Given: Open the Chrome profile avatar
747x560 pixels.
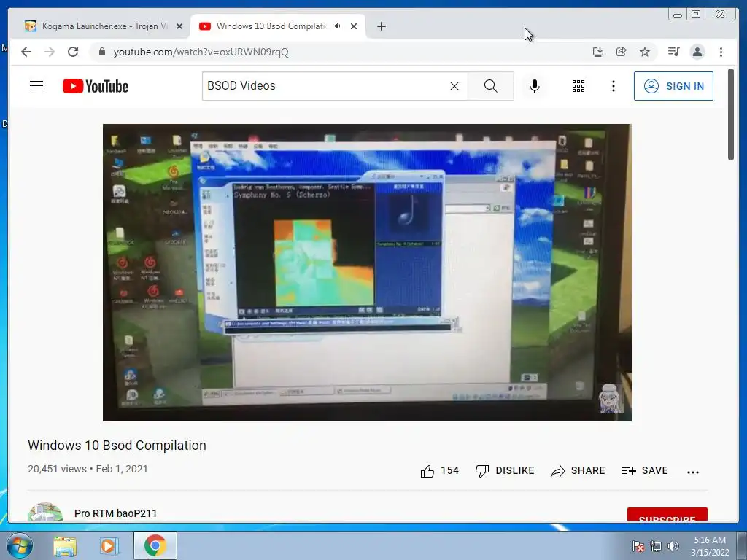Looking at the screenshot, I should pos(697,52).
